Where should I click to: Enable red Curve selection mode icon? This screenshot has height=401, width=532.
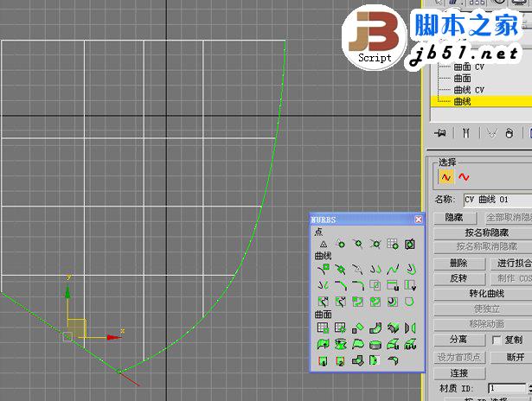[x=464, y=176]
